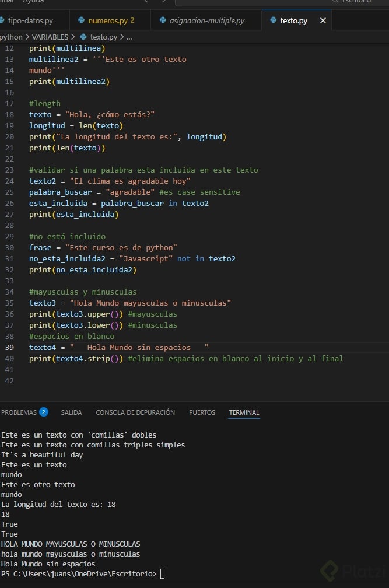Switch to the asignacion-multiple.py tab
This screenshot has height=588, width=389.
(x=206, y=20)
